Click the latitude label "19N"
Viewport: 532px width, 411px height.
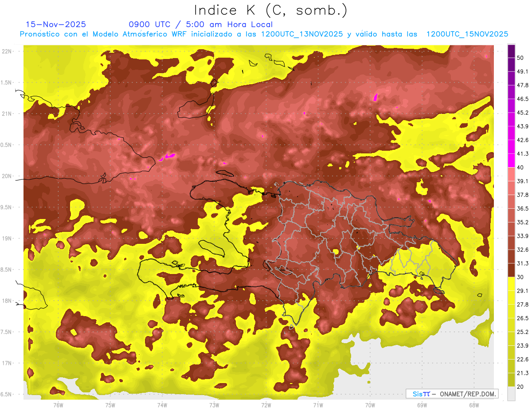pos(8,239)
